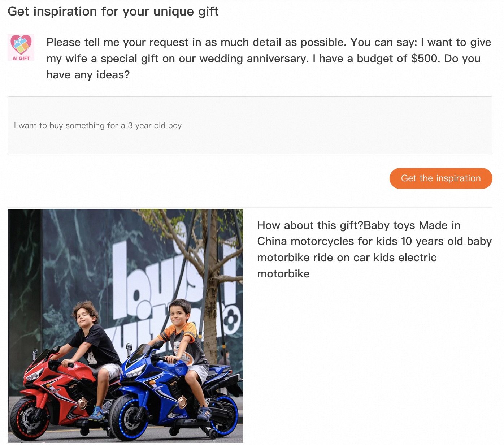
Task: Open the "How about this gift?" product description
Action: click(374, 249)
